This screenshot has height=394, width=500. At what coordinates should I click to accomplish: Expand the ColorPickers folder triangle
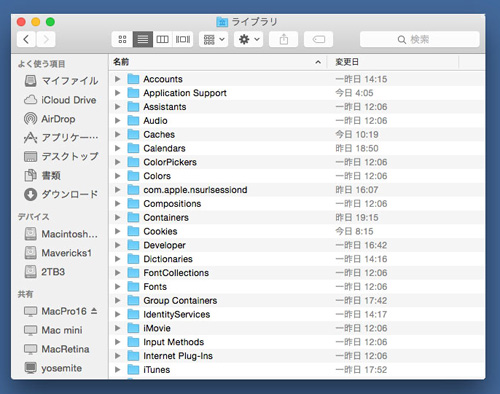click(x=117, y=162)
